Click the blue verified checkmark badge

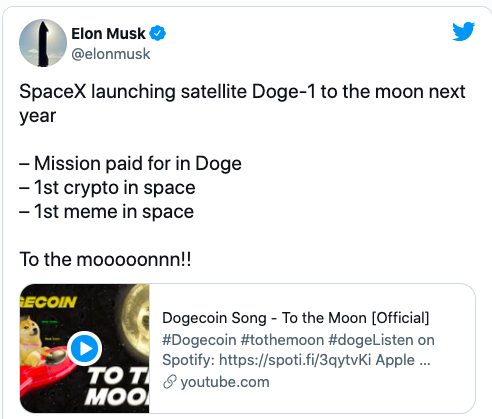click(x=157, y=33)
